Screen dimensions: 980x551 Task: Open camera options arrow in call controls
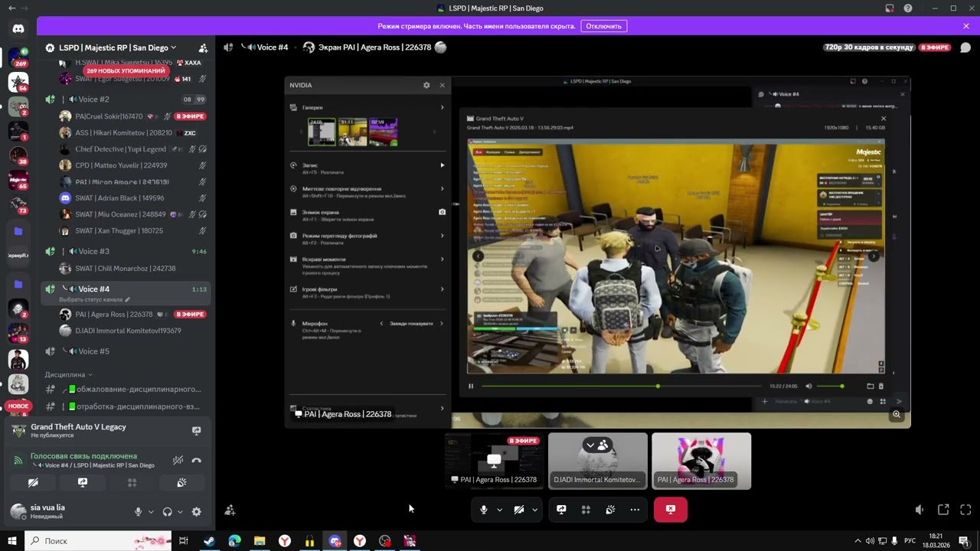pyautogui.click(x=534, y=510)
